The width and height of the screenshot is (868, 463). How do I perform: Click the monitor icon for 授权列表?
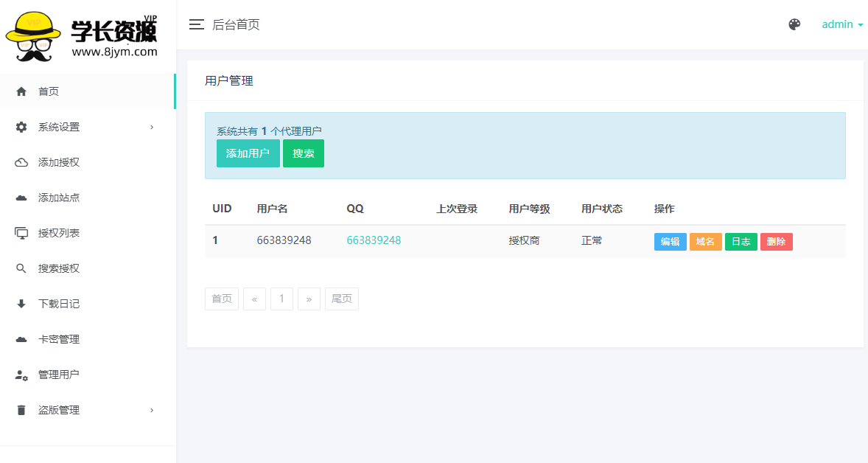pyautogui.click(x=21, y=233)
